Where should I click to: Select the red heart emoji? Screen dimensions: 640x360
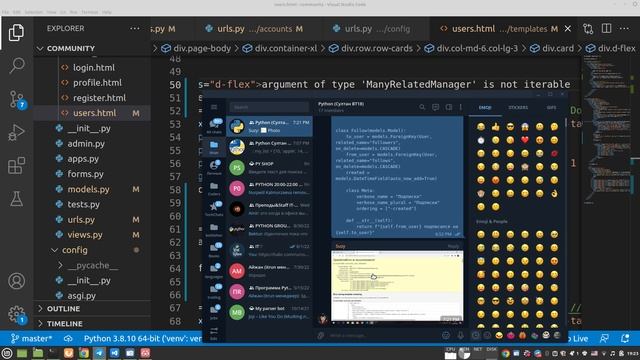coord(525,140)
